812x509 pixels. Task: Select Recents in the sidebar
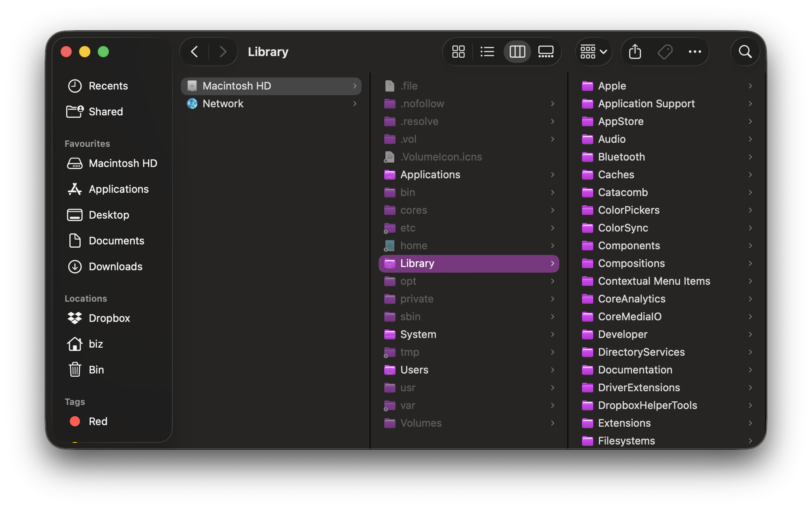[108, 86]
